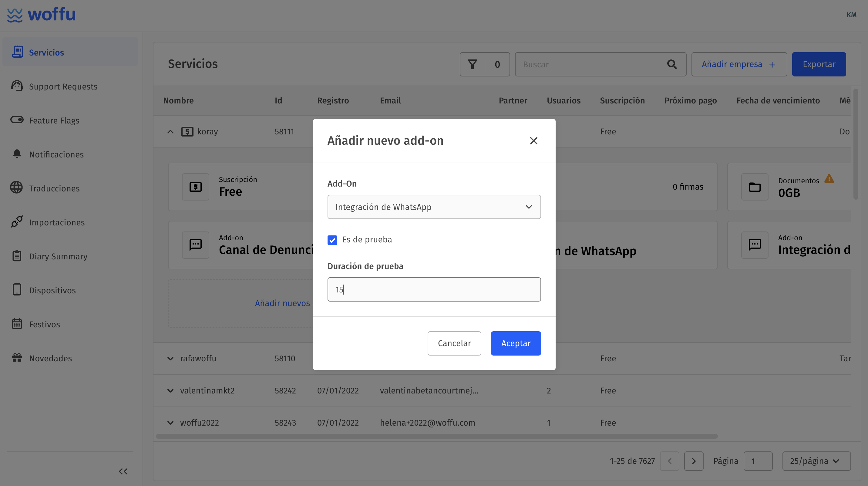
Task: Click the Documentos warning triangle icon
Action: click(x=829, y=179)
